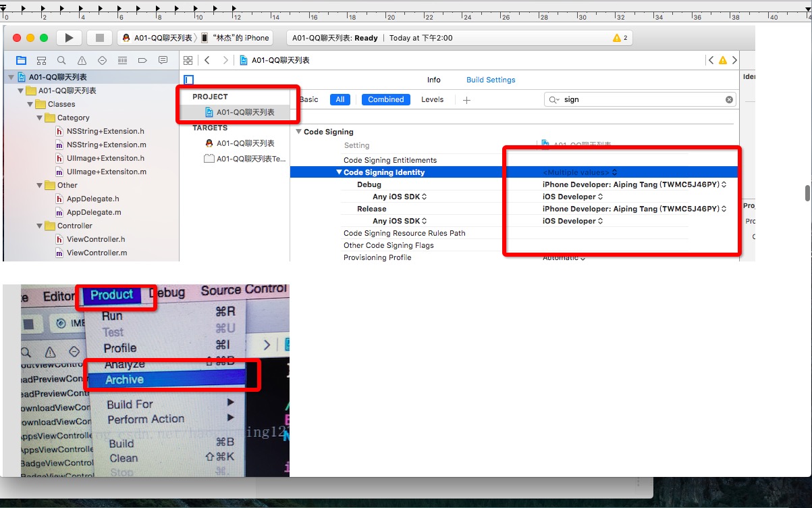The image size is (812, 508).
Task: Collapse the Classes folder
Action: click(x=30, y=104)
